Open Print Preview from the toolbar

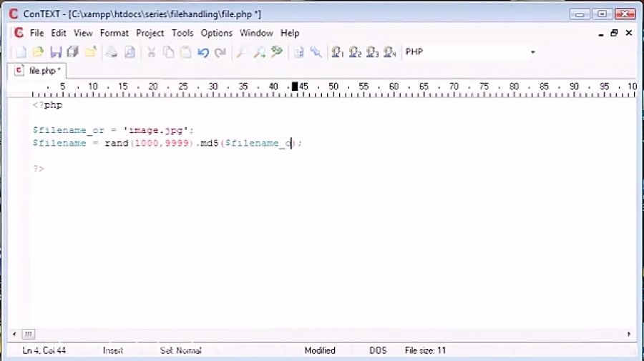click(x=130, y=52)
